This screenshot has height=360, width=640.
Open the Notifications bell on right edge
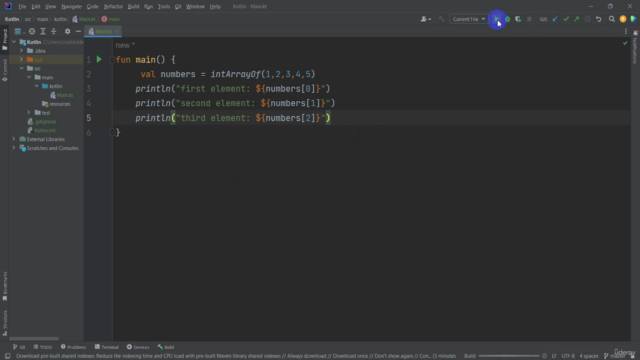tap(635, 33)
